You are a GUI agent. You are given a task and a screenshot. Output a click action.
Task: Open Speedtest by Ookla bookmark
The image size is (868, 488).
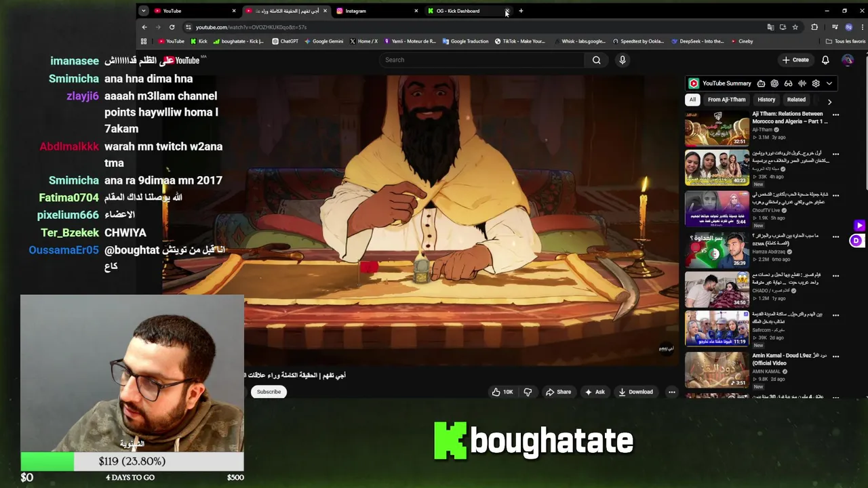[638, 41]
